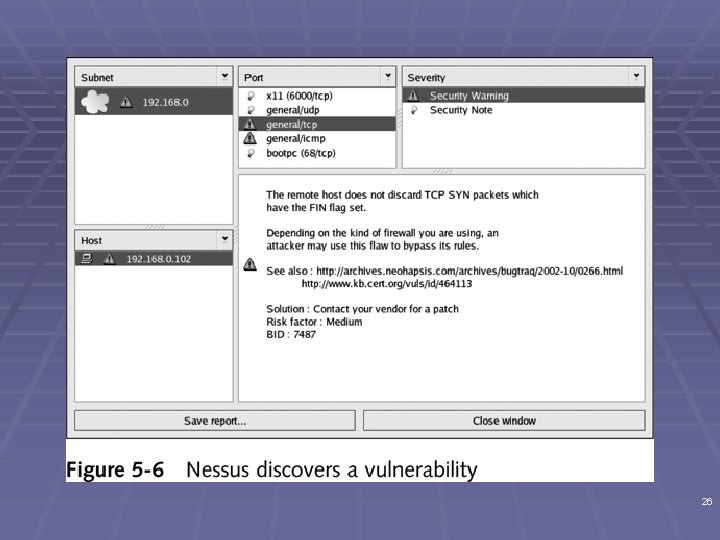Select host 192.168.0.102
Image resolution: width=720 pixels, height=540 pixels.
tap(154, 259)
